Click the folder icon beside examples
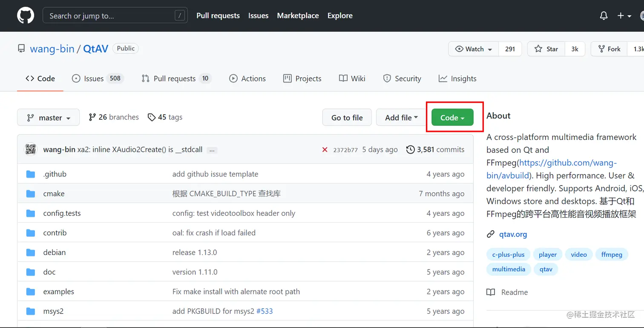Viewport: 644px width, 328px height. point(31,292)
